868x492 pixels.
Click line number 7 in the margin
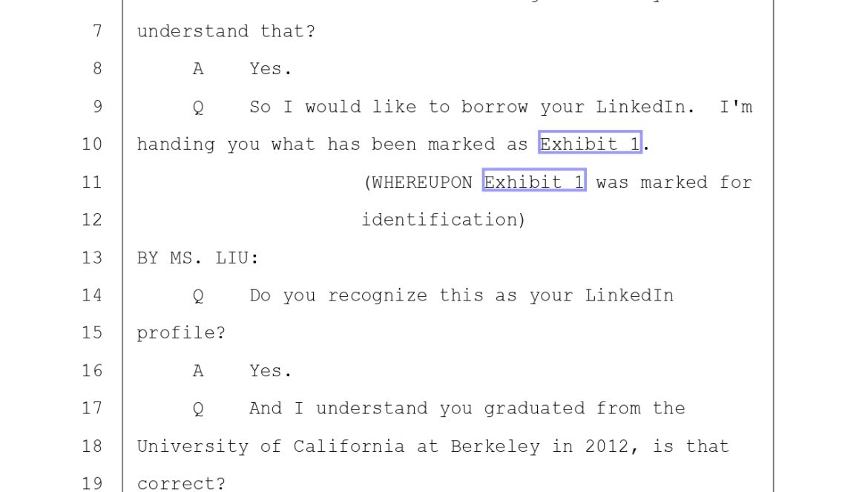click(x=97, y=31)
